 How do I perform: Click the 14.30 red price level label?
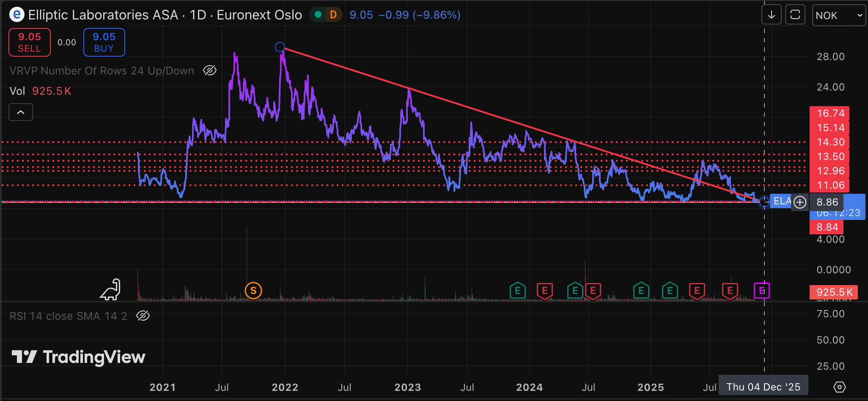click(830, 142)
